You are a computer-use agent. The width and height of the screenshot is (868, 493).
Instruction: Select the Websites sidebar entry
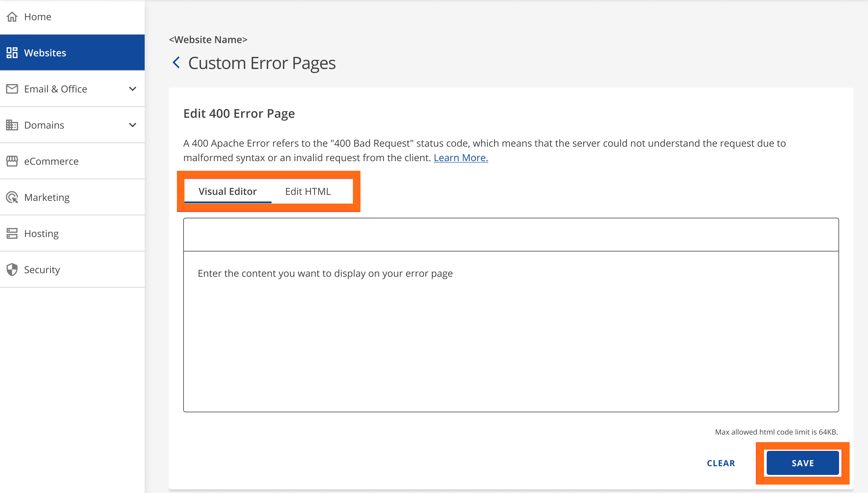(x=45, y=52)
